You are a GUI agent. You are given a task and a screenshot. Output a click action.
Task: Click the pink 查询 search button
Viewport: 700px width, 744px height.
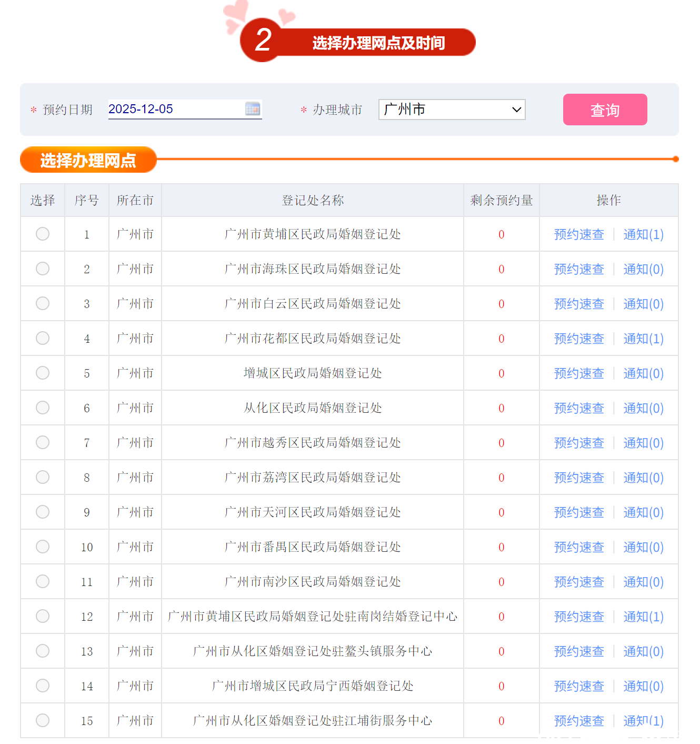605,110
